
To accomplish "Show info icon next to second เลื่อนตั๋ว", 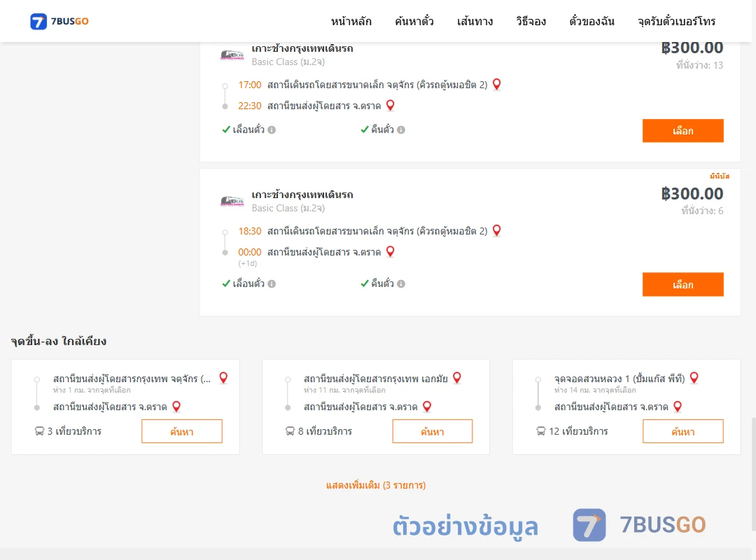I will pos(272,283).
